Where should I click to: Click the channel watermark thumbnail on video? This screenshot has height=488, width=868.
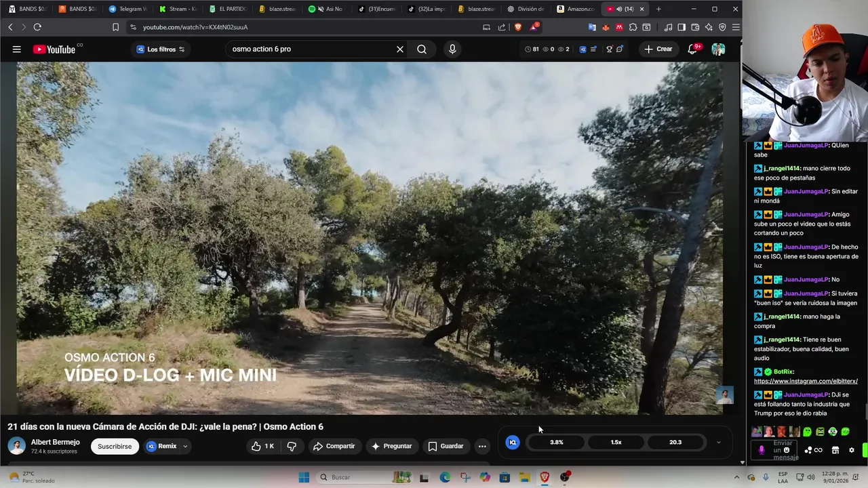click(x=725, y=395)
